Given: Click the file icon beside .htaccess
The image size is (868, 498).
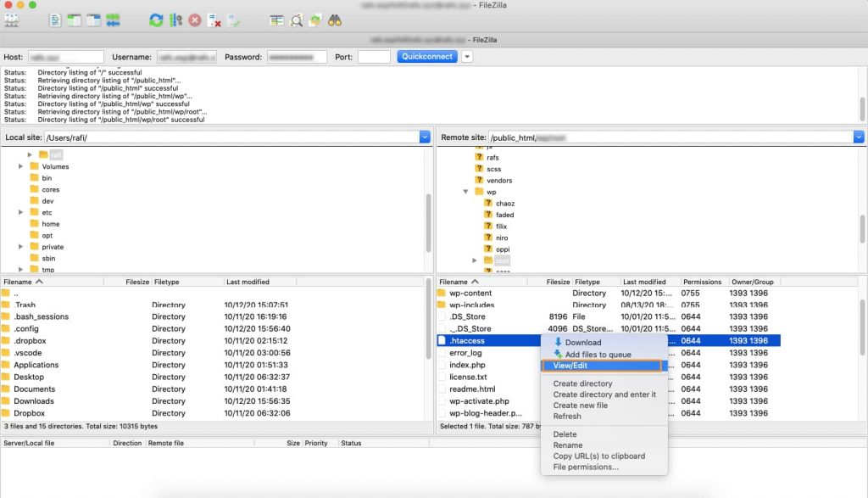Looking at the screenshot, I should coord(442,341).
